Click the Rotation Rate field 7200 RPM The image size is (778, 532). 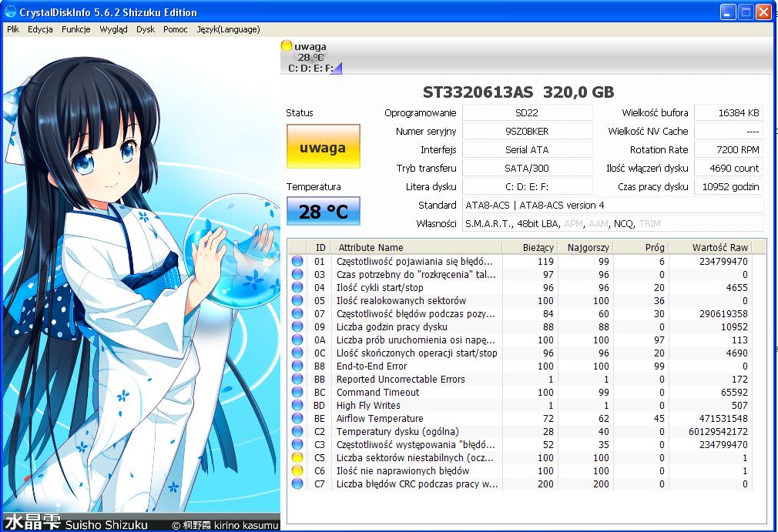pos(729,149)
